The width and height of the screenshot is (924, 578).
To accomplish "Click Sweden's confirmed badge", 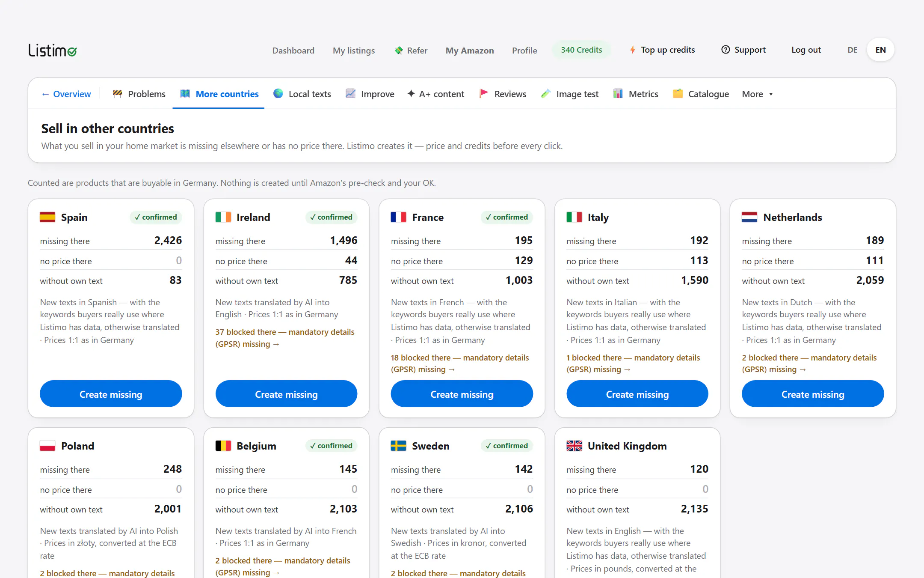I will [x=506, y=446].
